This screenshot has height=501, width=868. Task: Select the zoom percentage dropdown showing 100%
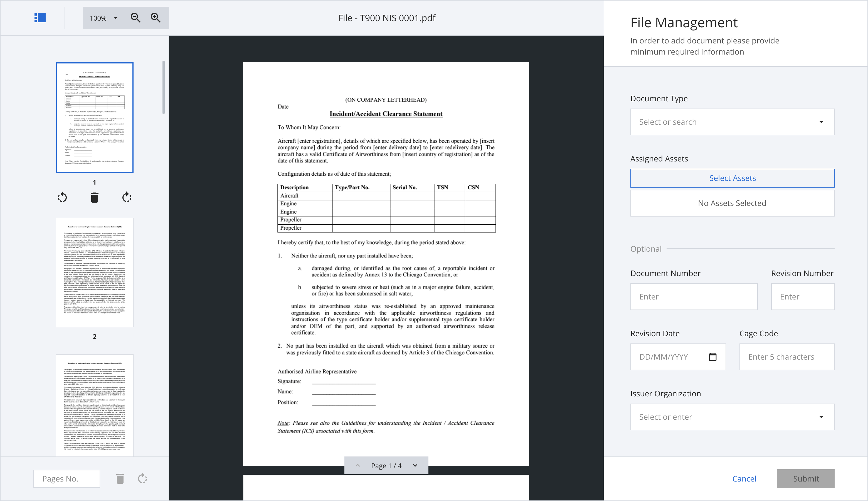tap(103, 17)
